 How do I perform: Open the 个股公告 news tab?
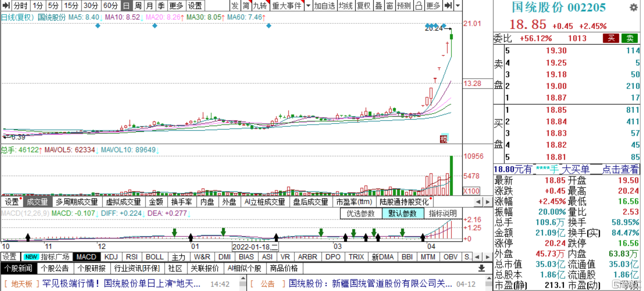tap(55, 268)
